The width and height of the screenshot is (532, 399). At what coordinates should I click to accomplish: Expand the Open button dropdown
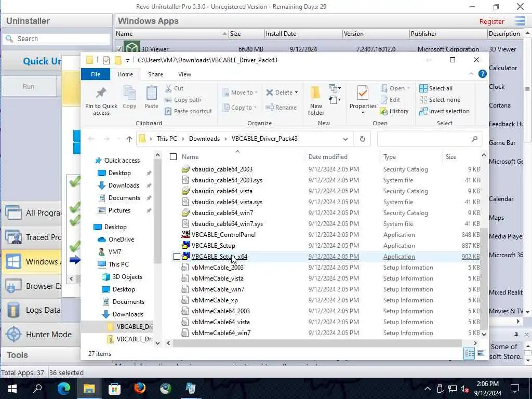[408, 88]
